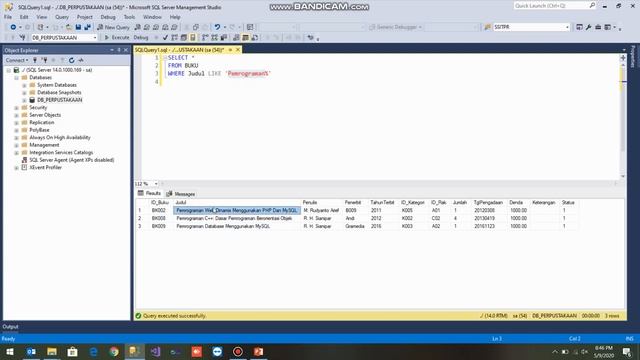
Task: Click the New Query button
Action: 113,27
